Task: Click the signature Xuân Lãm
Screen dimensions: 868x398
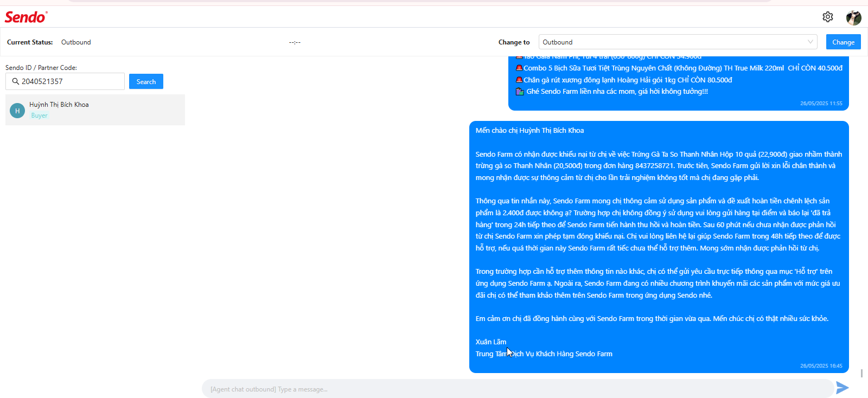Action: [491, 342]
